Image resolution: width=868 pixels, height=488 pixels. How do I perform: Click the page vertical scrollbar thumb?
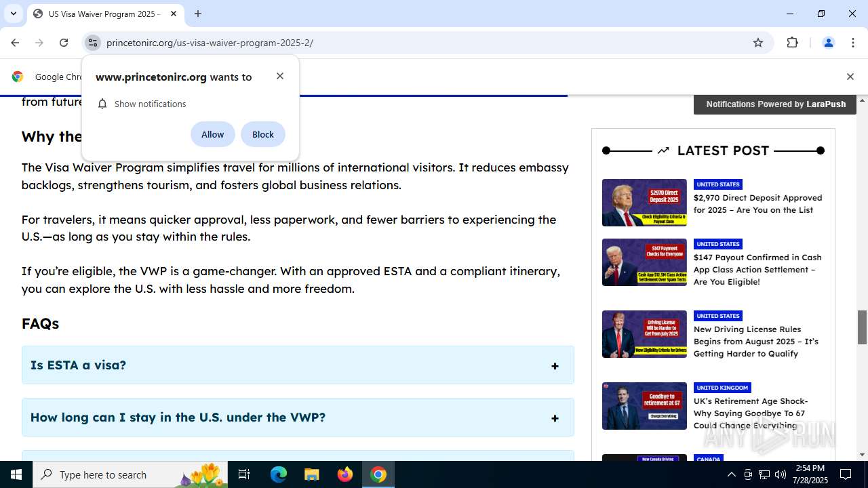(x=862, y=327)
